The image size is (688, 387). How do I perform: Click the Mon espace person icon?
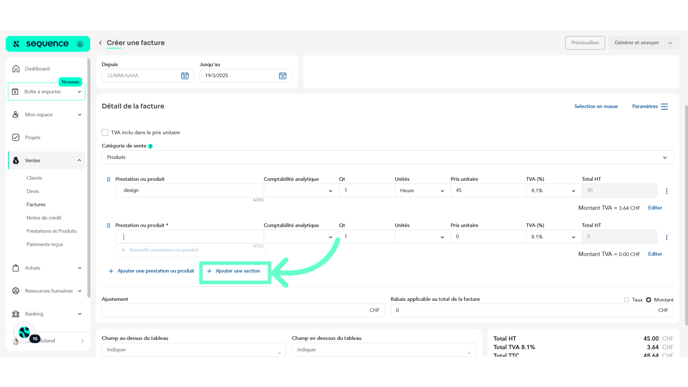coord(16,115)
